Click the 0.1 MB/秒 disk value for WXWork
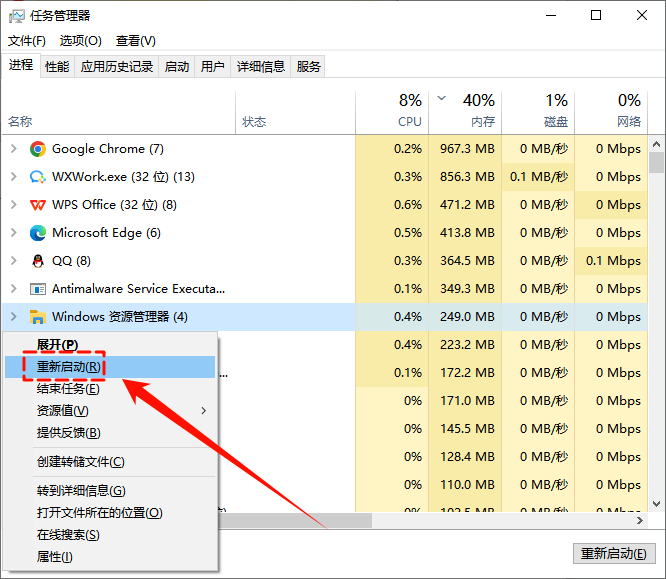This screenshot has height=579, width=666. (x=539, y=177)
